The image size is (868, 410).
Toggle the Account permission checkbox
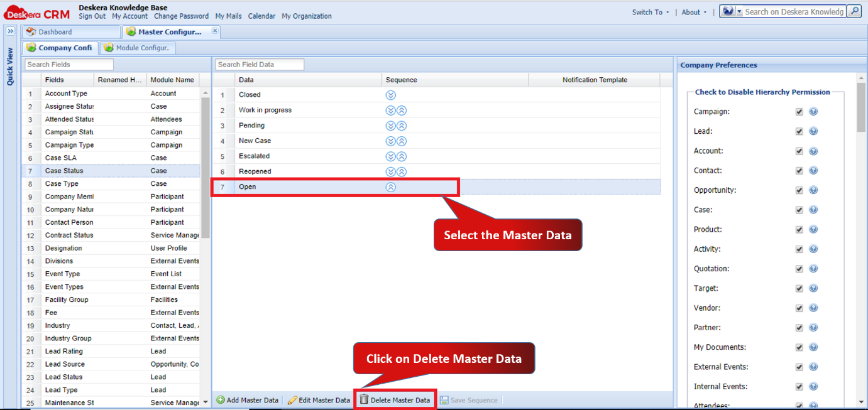pos(799,151)
